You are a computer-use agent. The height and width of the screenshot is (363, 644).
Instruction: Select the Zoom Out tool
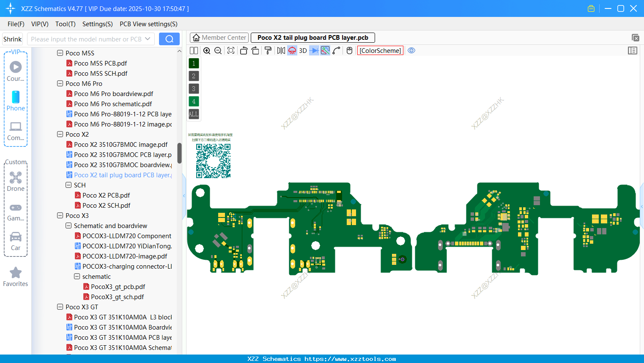(217, 50)
